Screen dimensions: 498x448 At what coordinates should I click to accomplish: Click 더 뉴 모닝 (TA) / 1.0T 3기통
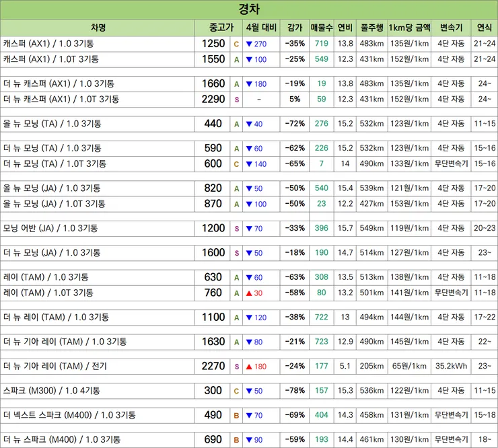pos(55,163)
